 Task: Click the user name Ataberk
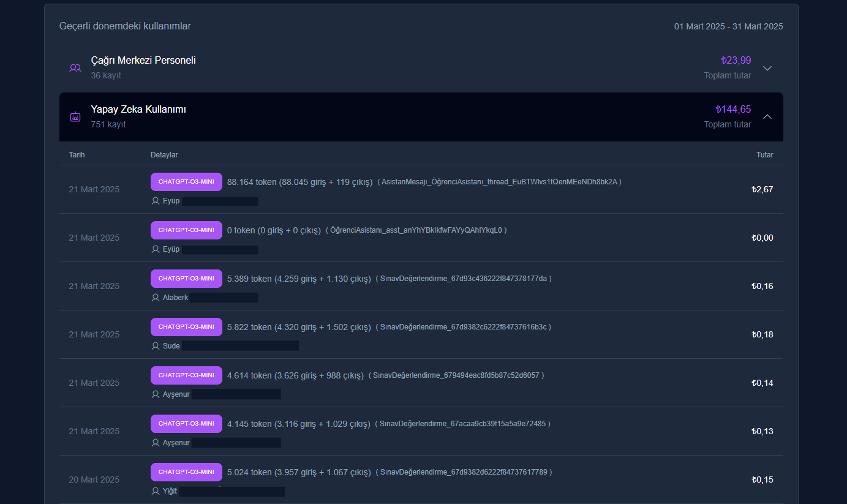[x=176, y=298]
